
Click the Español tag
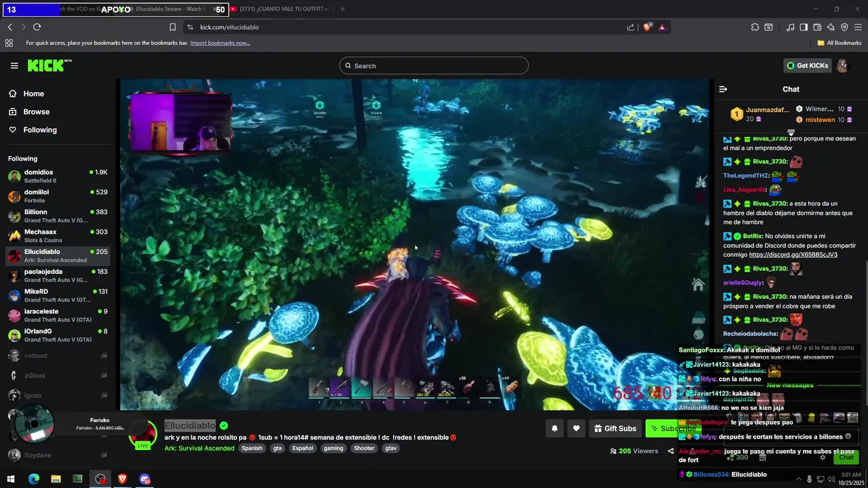pyautogui.click(x=302, y=448)
